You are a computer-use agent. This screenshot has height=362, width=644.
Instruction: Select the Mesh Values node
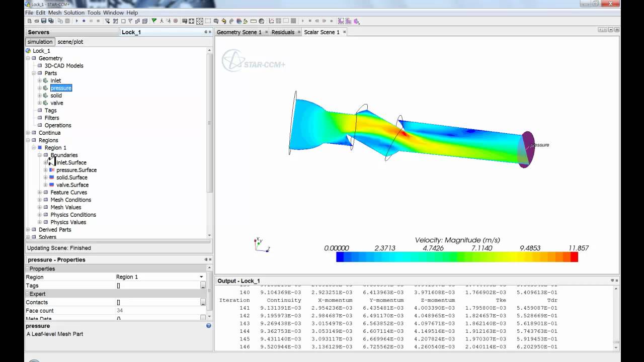click(65, 207)
